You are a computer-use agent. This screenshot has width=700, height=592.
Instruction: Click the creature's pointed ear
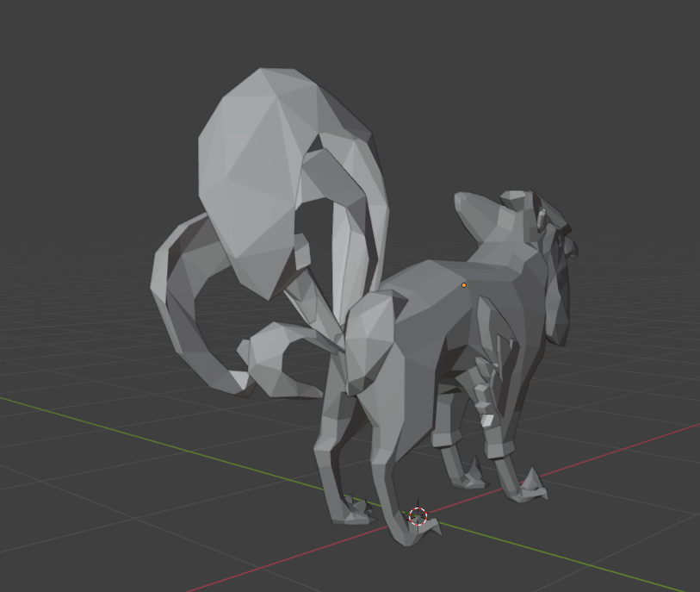click(x=472, y=215)
